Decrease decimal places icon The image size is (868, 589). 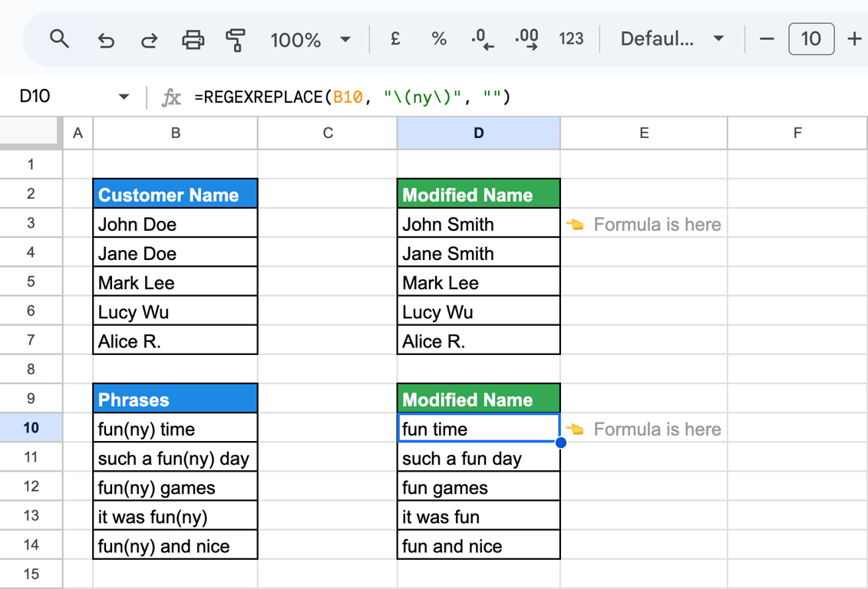(x=482, y=39)
